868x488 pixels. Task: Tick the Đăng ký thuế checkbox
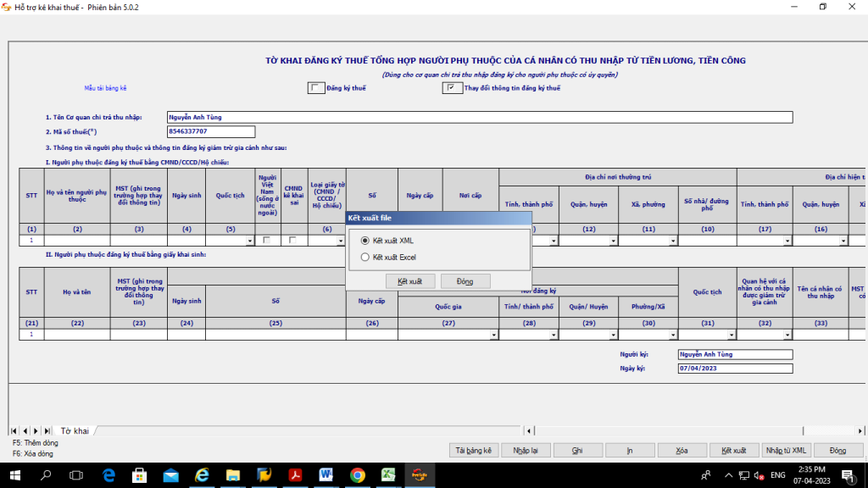[x=315, y=88]
